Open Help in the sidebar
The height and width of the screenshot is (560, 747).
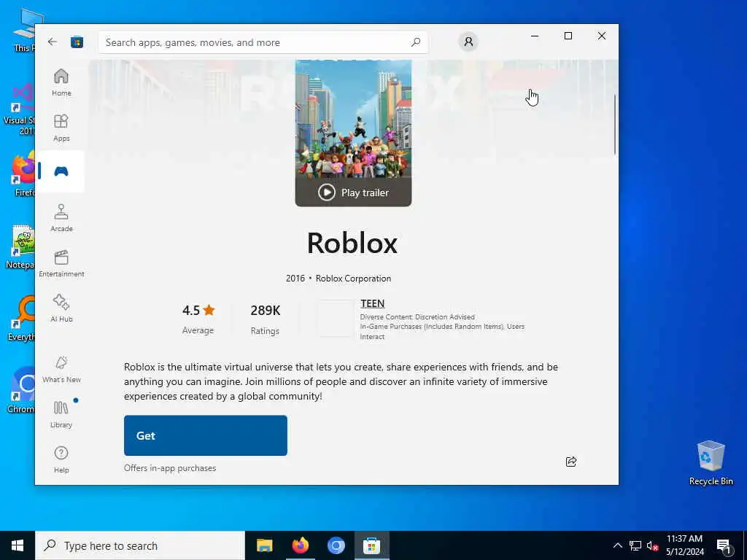pos(61,459)
